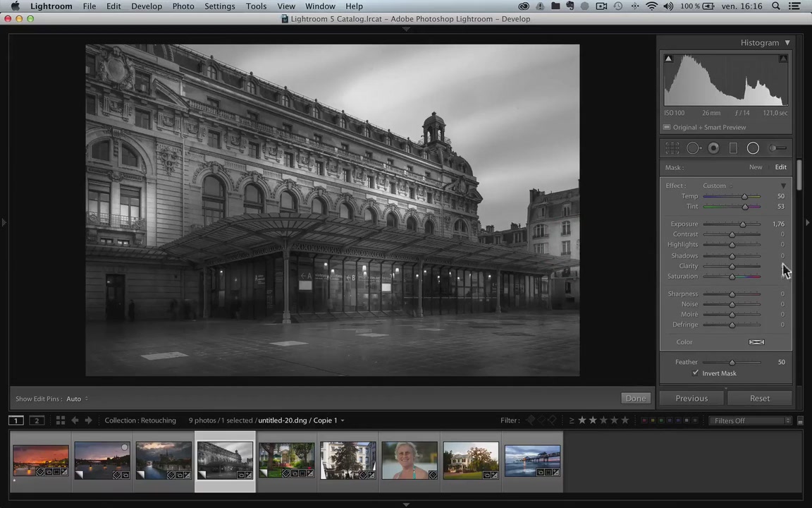Image resolution: width=812 pixels, height=508 pixels.
Task: Select the Graduated Filter tool
Action: point(733,148)
